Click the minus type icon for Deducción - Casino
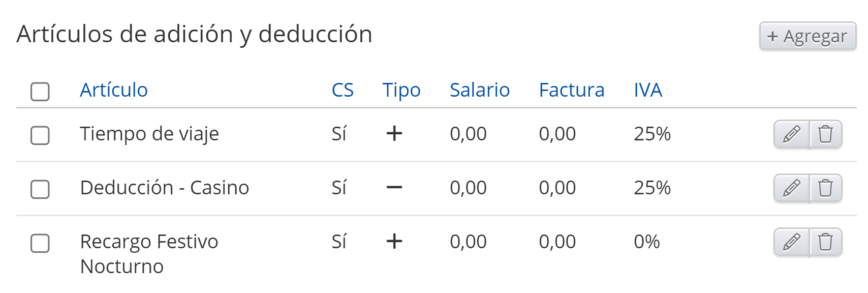 click(x=394, y=188)
